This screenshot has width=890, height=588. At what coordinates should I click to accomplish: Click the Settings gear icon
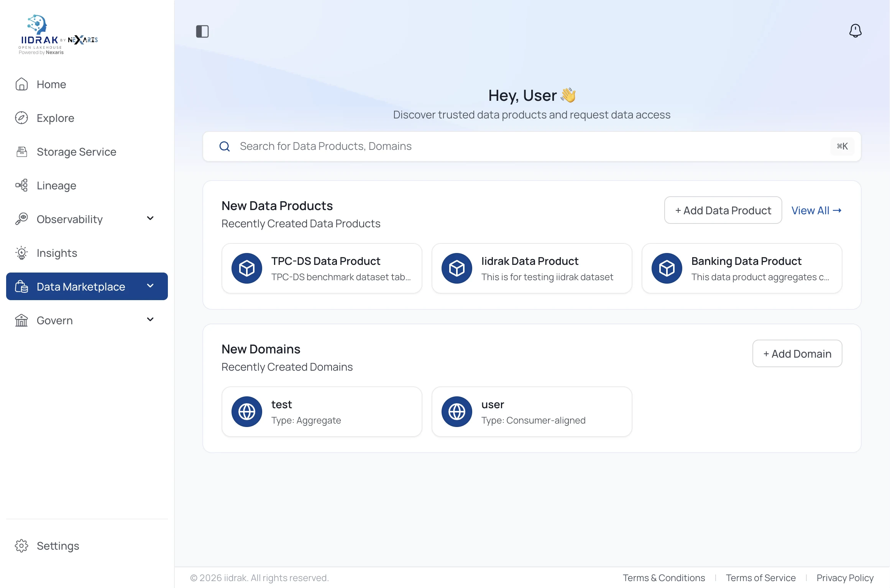[x=21, y=546]
